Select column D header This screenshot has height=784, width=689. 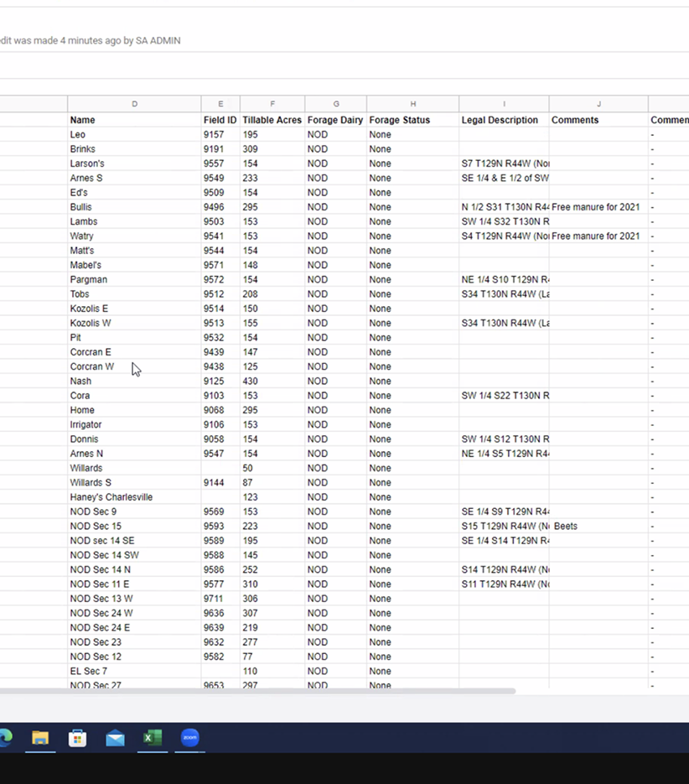pyautogui.click(x=134, y=104)
